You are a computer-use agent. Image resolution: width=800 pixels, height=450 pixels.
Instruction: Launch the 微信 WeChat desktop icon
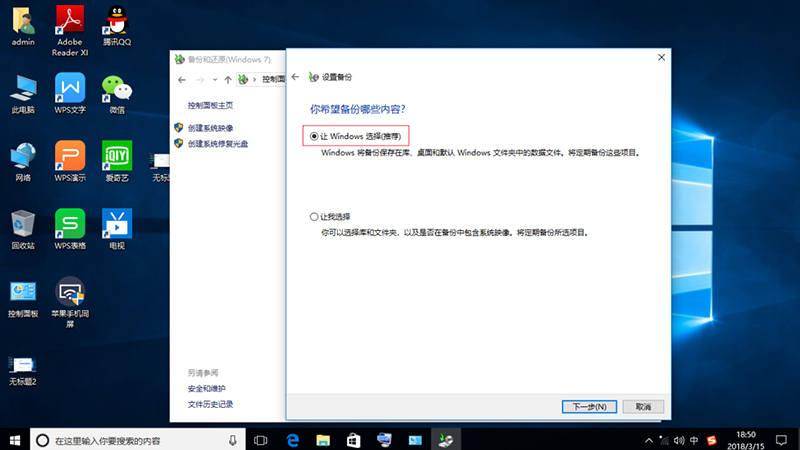pos(117,94)
